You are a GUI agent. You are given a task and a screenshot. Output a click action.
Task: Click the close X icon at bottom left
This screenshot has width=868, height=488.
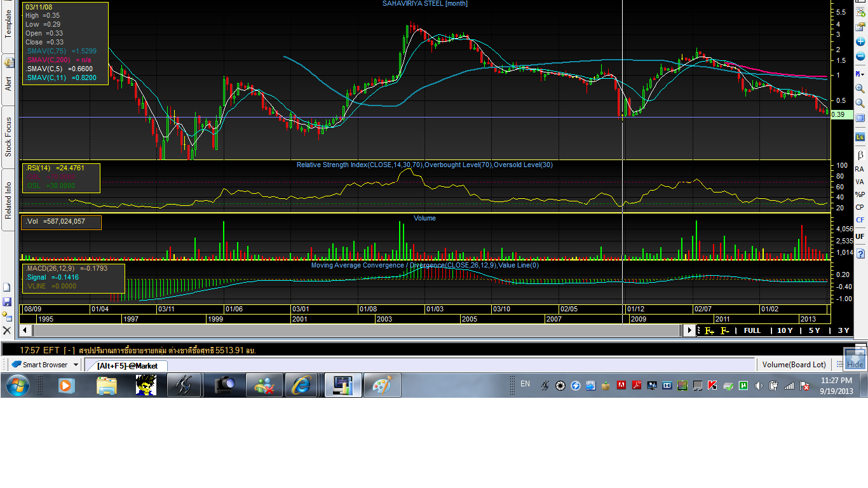tap(7, 330)
